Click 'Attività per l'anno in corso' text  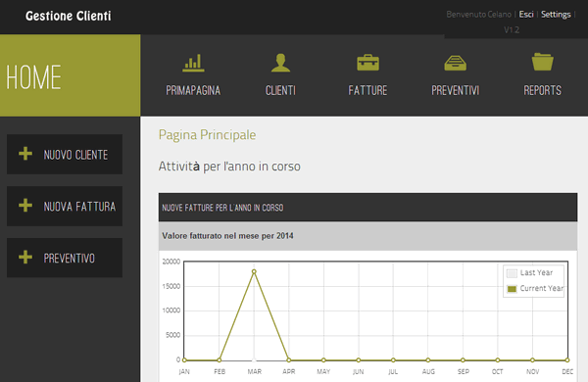pos(229,167)
